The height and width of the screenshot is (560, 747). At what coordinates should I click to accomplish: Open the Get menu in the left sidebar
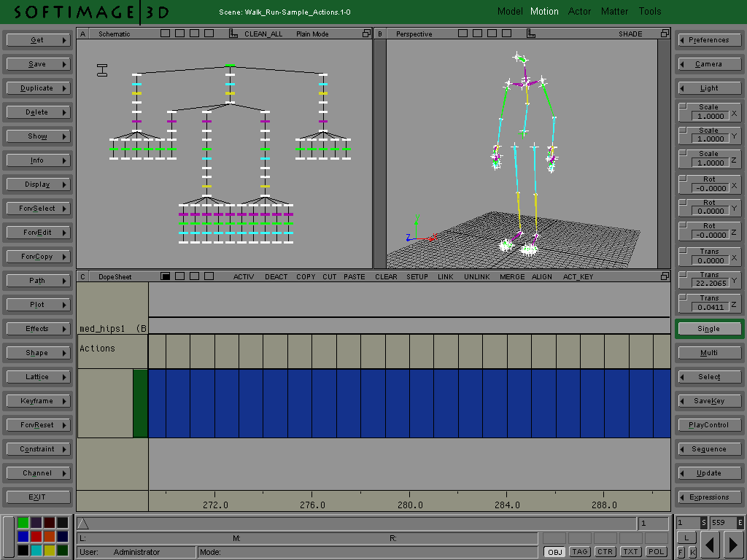[37, 39]
